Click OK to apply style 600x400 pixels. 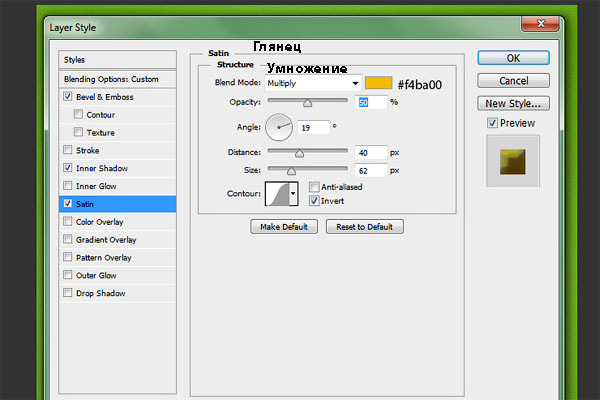click(x=513, y=58)
